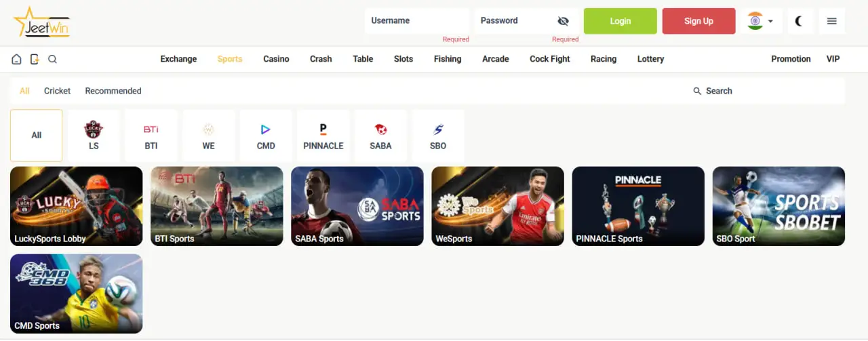Open the Casino menu item
Screen dimensions: 868x341
pyautogui.click(x=276, y=59)
